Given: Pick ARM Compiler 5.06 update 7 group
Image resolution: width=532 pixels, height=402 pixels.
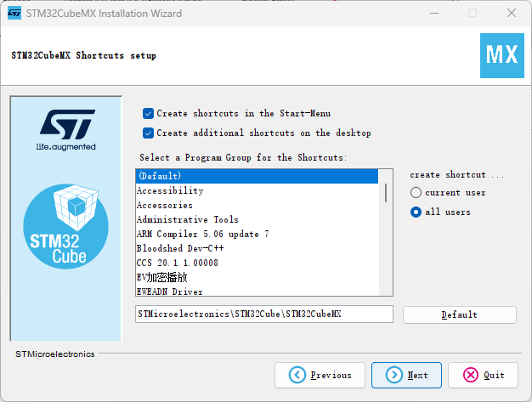Looking at the screenshot, I should coord(258,234).
